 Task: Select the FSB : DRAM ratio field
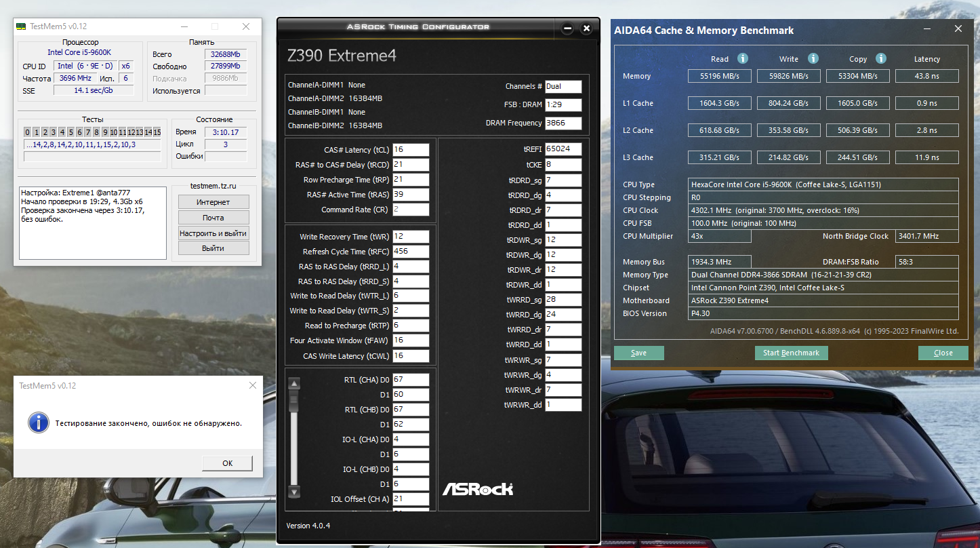[x=563, y=105]
